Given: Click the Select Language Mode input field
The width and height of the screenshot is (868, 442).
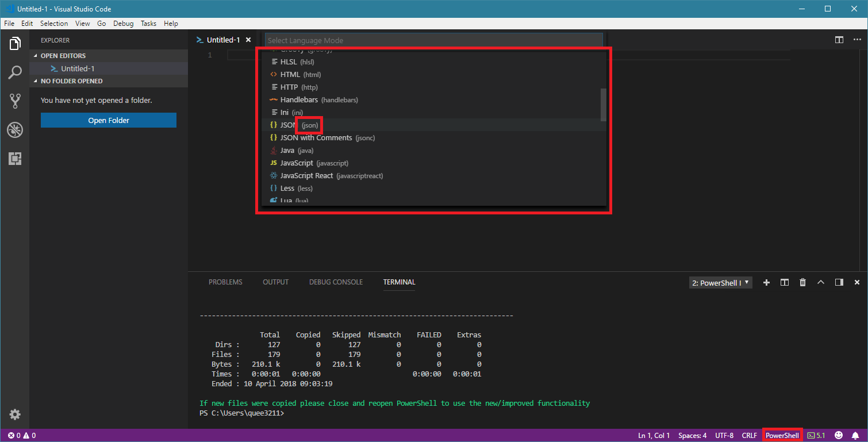Looking at the screenshot, I should (x=433, y=41).
